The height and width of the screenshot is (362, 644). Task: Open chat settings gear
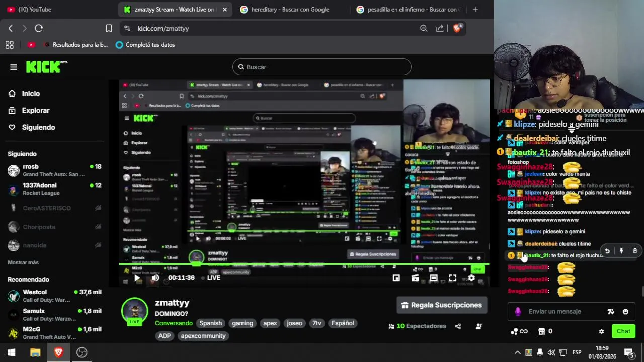pyautogui.click(x=601, y=331)
